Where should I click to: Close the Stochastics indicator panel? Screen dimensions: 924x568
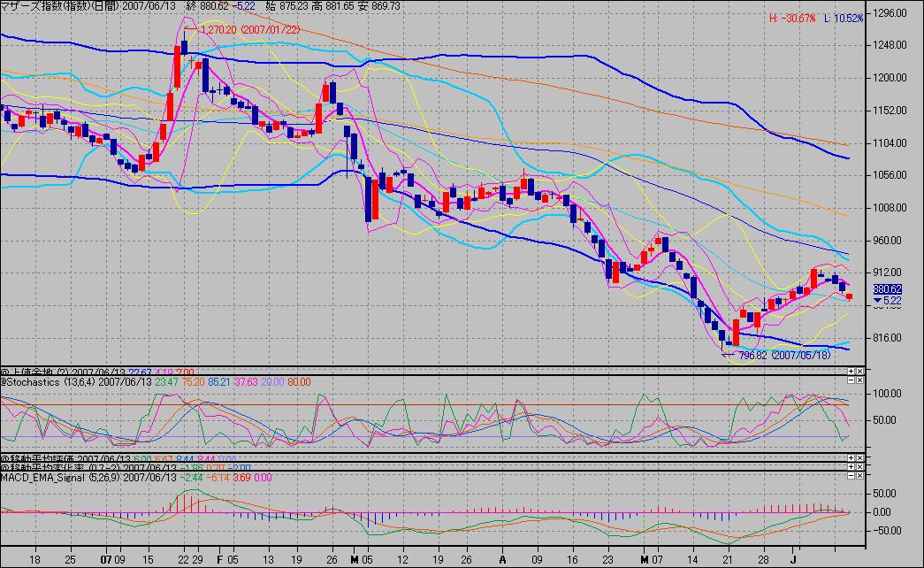[x=860, y=380]
